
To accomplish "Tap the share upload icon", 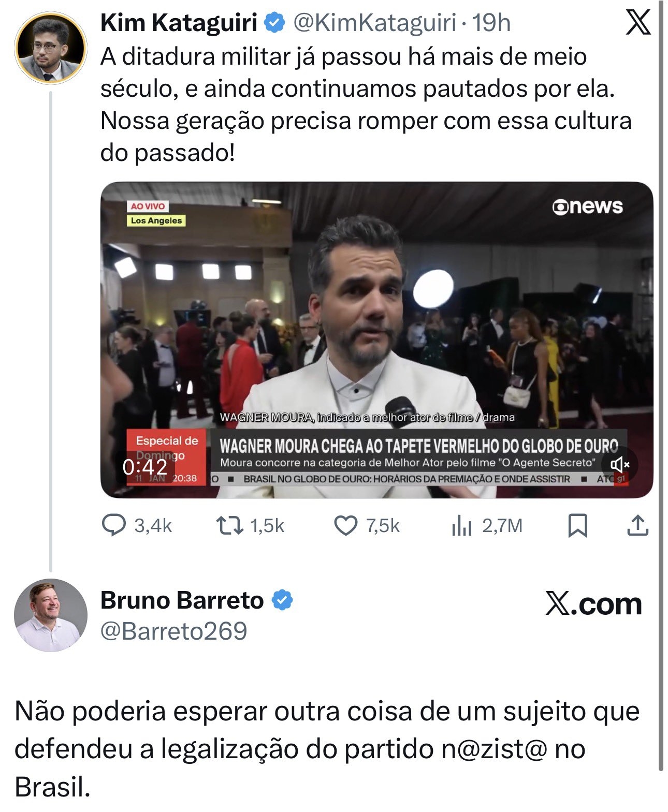I will 638,525.
